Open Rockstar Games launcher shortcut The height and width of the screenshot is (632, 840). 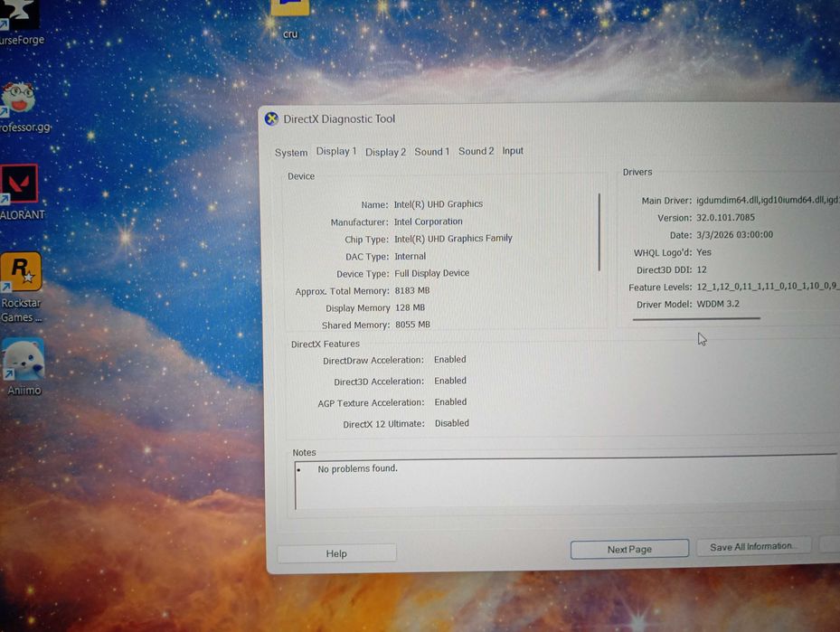(x=21, y=288)
